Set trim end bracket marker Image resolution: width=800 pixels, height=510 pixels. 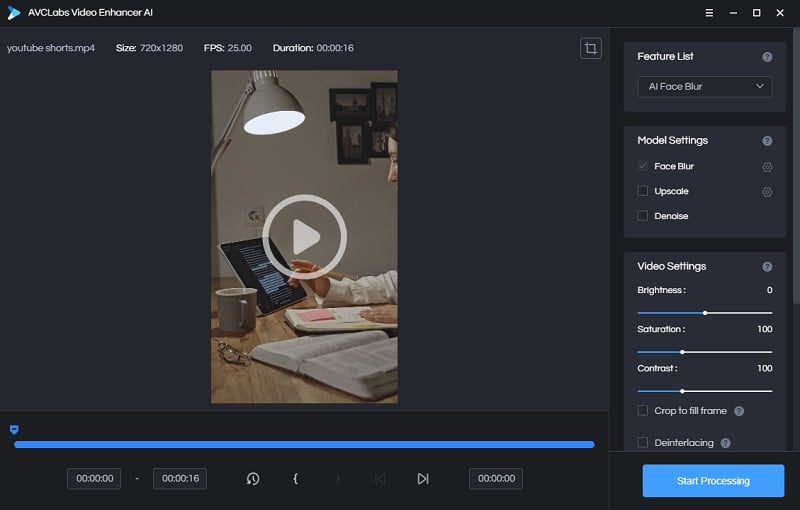point(338,479)
